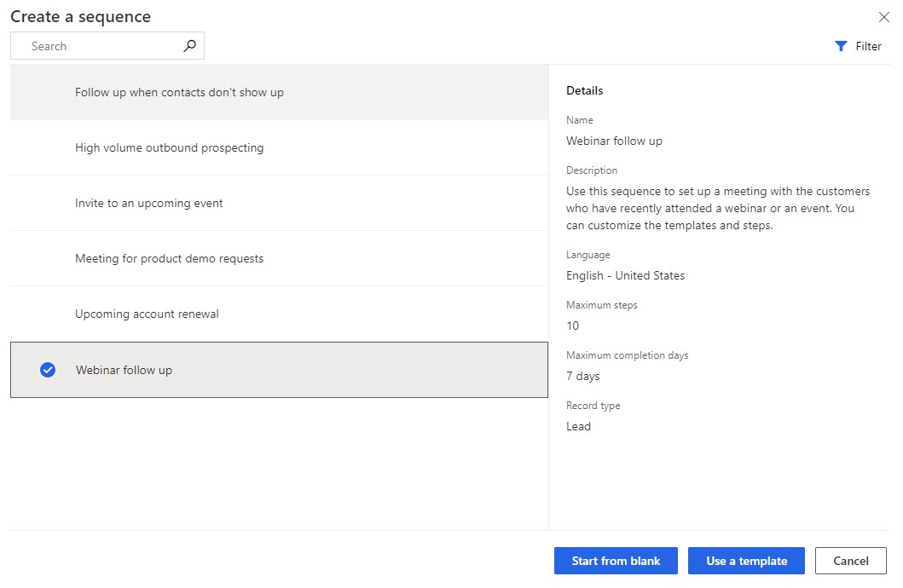Screen dimensions: 903x588
Task: Click the template description paragraph
Action: (717, 208)
